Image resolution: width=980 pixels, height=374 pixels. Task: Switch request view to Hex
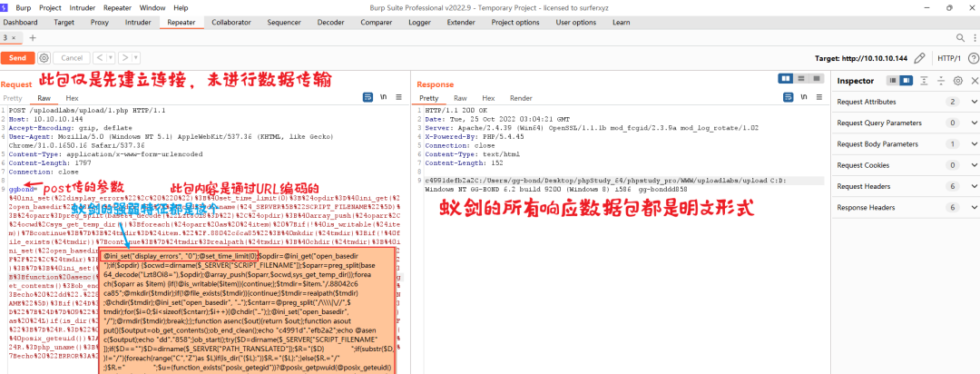point(72,98)
